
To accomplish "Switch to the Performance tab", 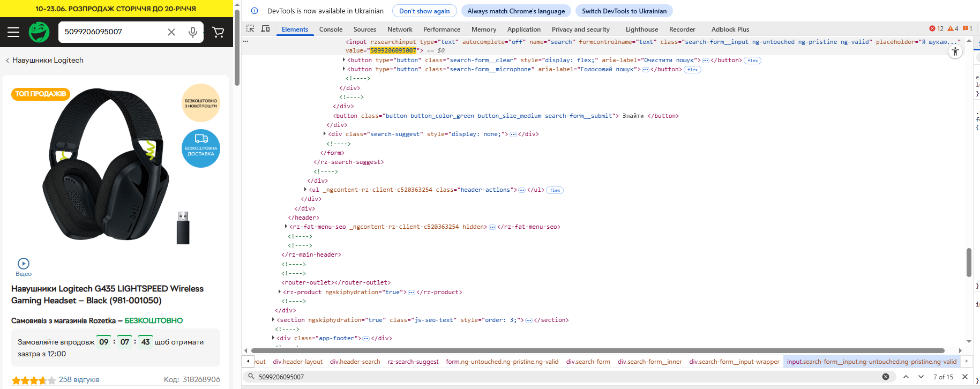I will (x=442, y=29).
